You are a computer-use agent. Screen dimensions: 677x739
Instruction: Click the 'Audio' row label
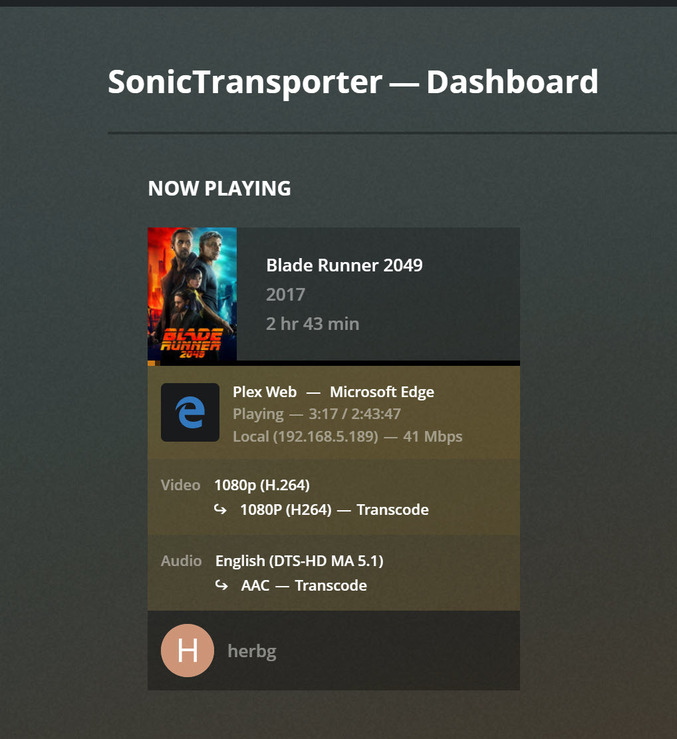point(181,561)
